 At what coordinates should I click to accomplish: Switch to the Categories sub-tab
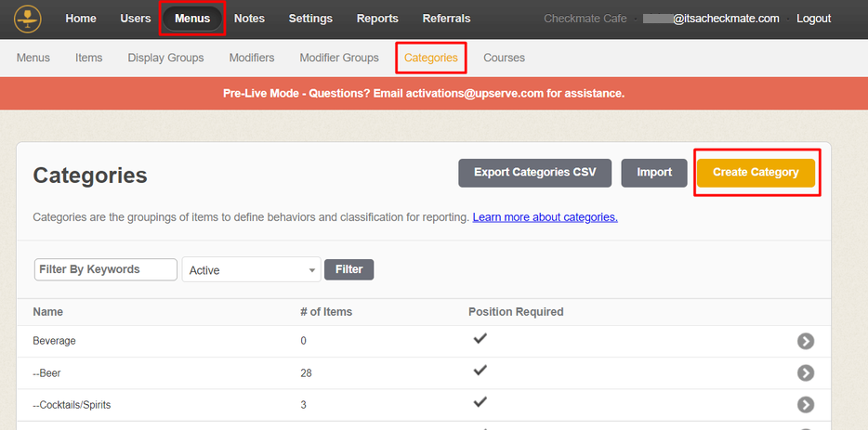pyautogui.click(x=430, y=58)
